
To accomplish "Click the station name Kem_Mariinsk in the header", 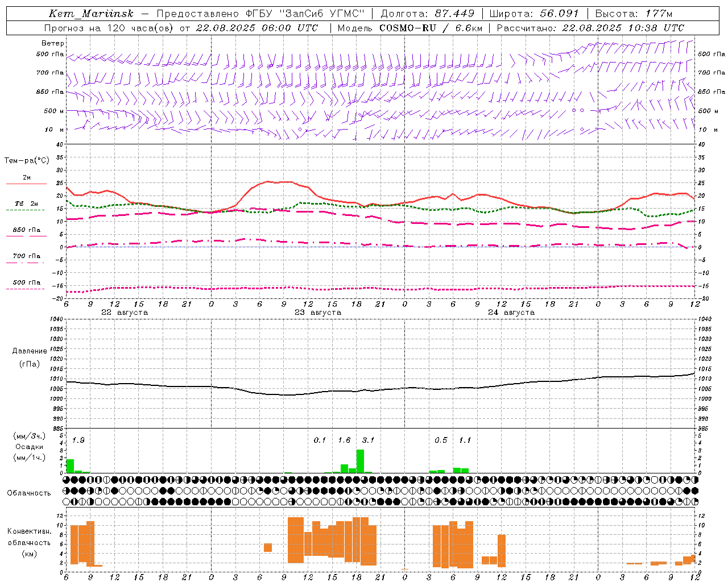I will tap(91, 14).
